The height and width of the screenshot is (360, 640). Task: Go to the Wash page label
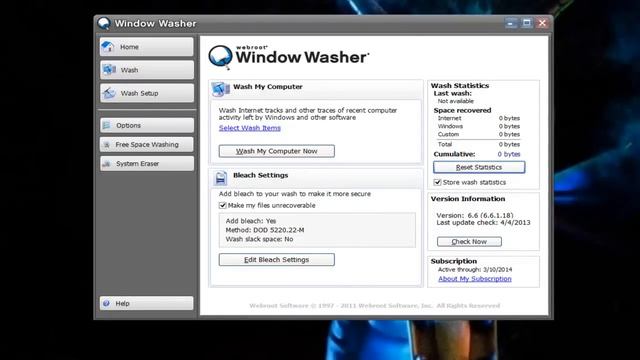tap(129, 70)
